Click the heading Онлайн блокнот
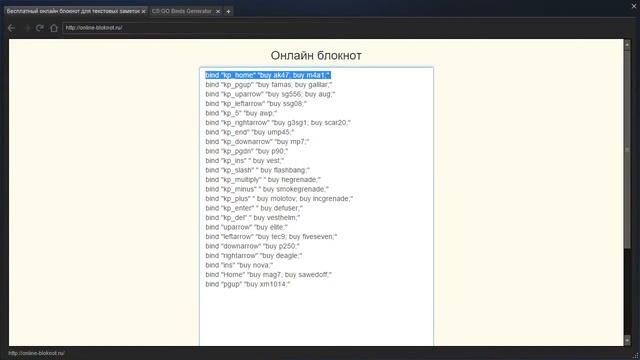The height and width of the screenshot is (360, 640). (x=316, y=56)
